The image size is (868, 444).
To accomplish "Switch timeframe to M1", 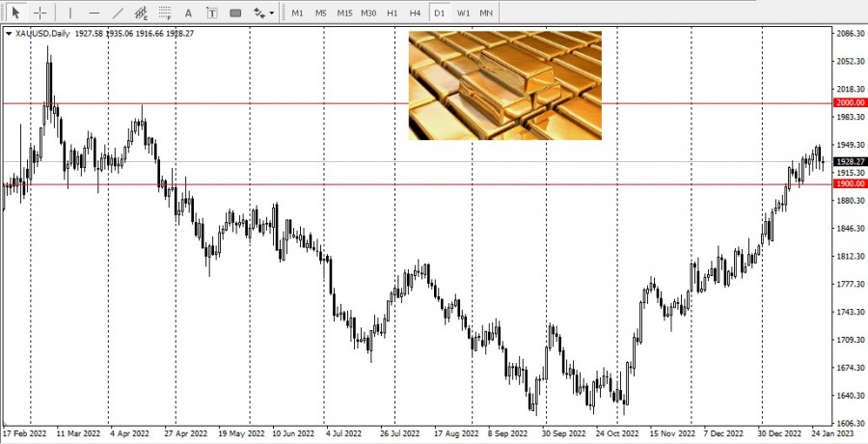I will click(x=297, y=13).
